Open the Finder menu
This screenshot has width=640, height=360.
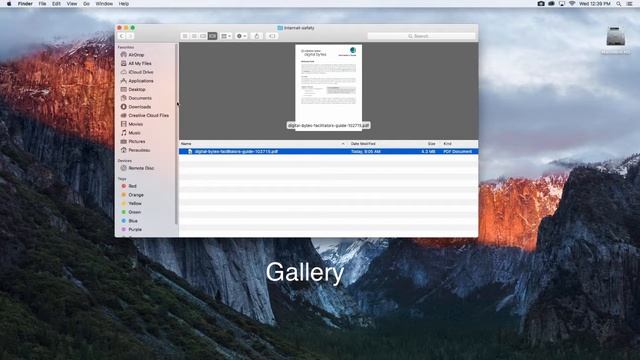[x=25, y=4]
